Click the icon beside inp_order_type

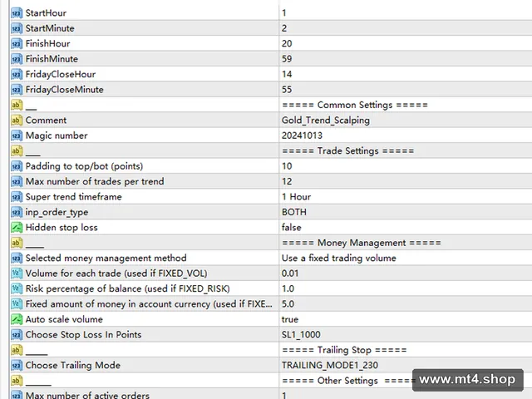tap(17, 212)
